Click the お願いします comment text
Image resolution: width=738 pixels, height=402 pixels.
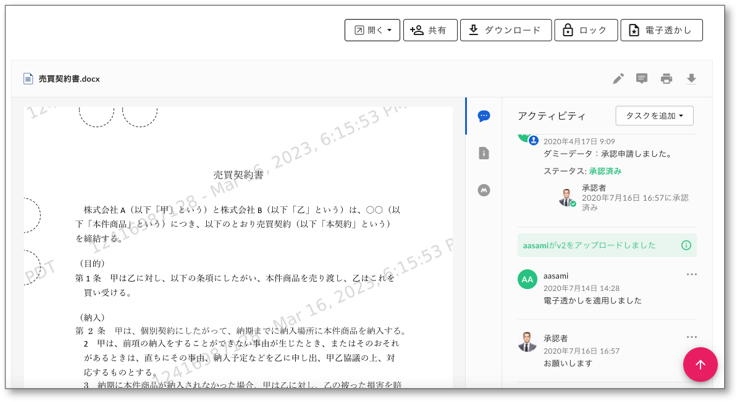pyautogui.click(x=568, y=363)
